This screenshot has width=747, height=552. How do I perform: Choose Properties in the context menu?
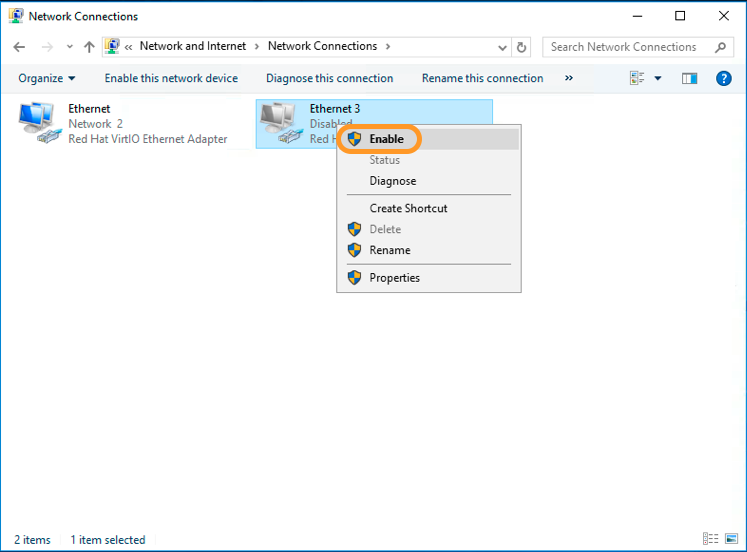coord(394,278)
